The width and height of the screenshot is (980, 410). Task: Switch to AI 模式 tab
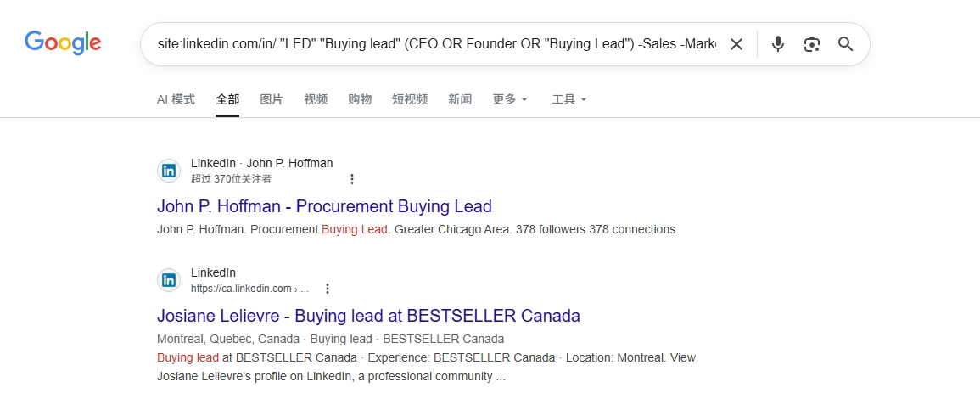176,99
